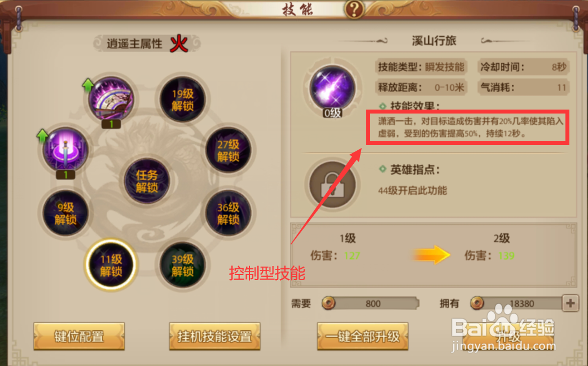
Task: Select the highlighted 11级解锁 skill slot
Action: pyautogui.click(x=111, y=265)
